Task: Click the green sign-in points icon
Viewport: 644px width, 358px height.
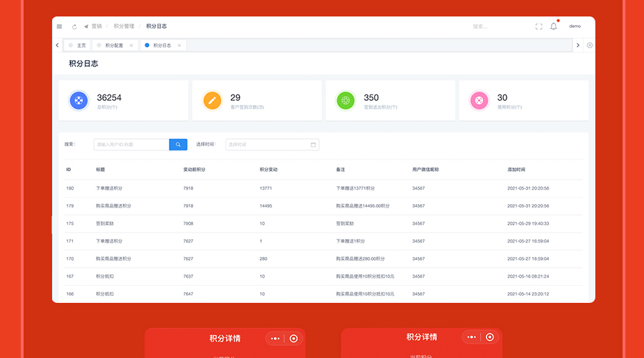Action: tap(346, 100)
